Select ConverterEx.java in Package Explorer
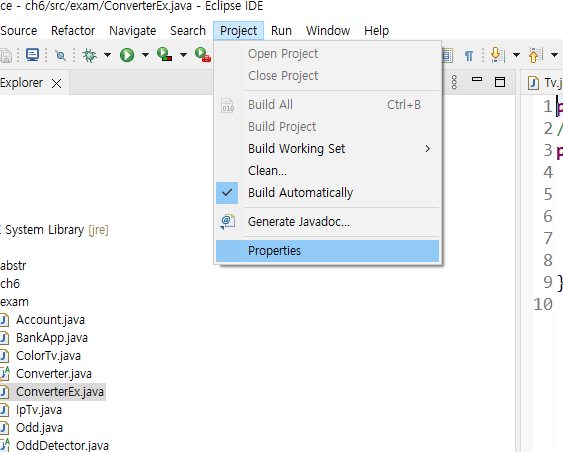 (x=60, y=392)
